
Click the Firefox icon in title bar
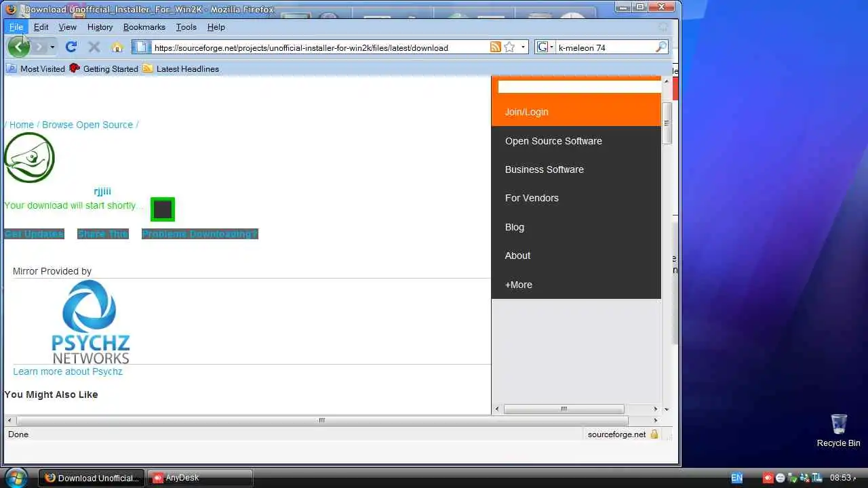pos(11,9)
